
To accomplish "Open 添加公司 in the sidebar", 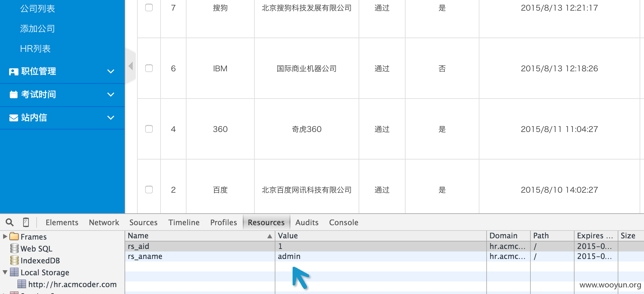I will click(x=38, y=29).
